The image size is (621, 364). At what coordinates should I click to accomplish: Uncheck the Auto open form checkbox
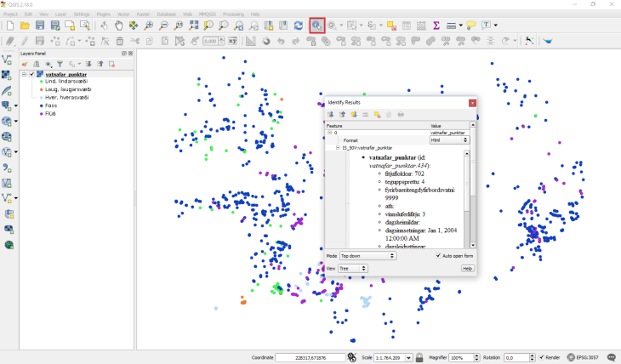pyautogui.click(x=438, y=255)
